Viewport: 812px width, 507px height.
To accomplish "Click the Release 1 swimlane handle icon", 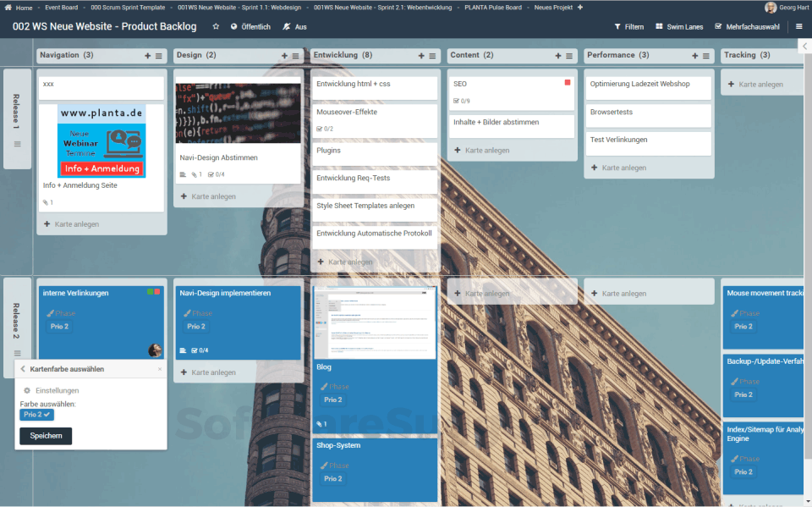I will [x=18, y=144].
